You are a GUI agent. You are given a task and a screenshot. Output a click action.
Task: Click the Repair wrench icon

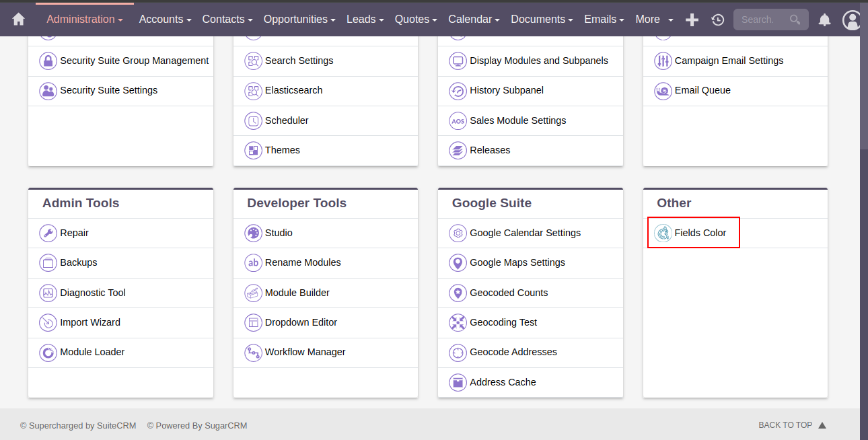point(48,233)
